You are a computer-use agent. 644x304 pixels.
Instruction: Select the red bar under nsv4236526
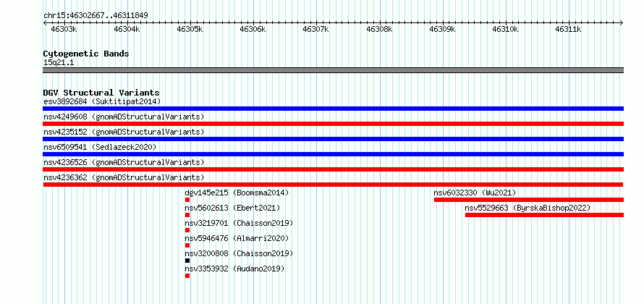tap(334, 169)
